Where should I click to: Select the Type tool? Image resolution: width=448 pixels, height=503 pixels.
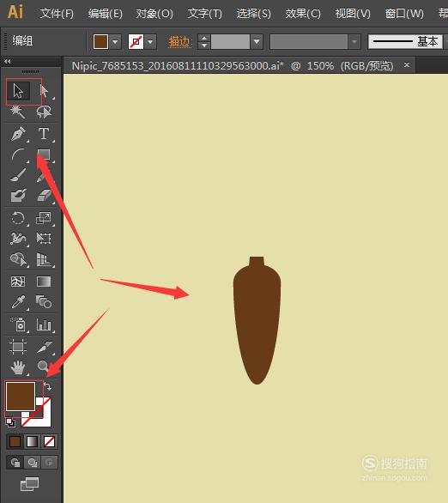(x=44, y=134)
